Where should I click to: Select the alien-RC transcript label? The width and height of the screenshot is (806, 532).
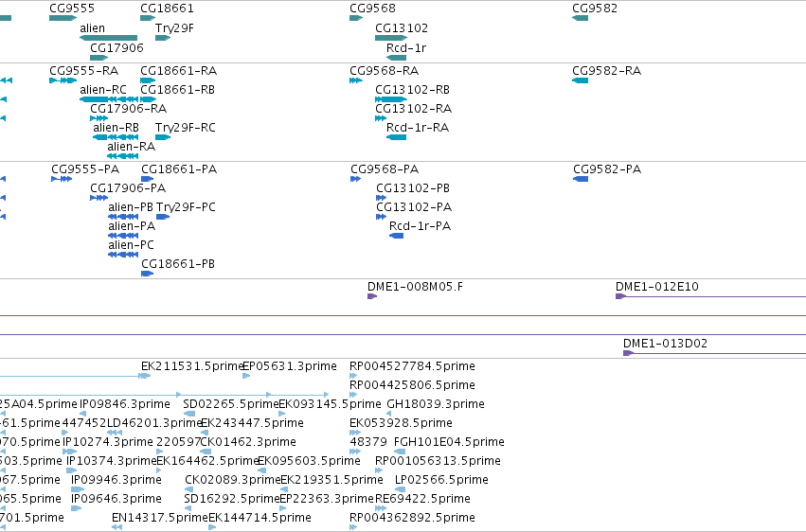(103, 89)
